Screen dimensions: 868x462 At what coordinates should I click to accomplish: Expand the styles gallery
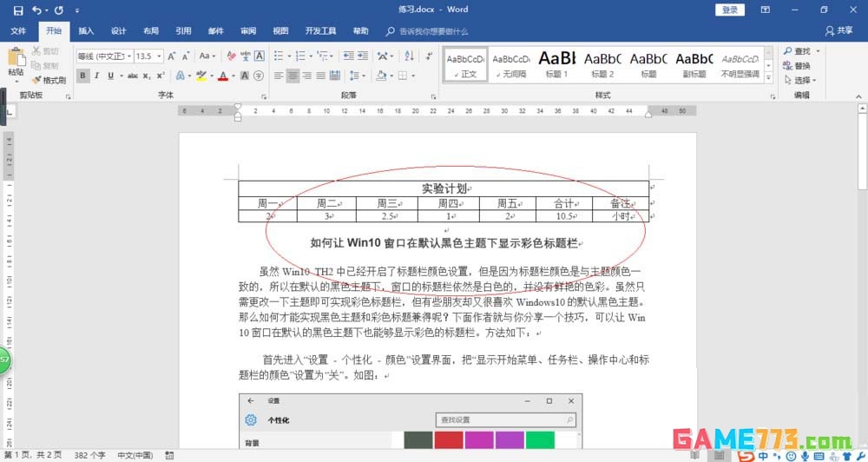coord(768,78)
